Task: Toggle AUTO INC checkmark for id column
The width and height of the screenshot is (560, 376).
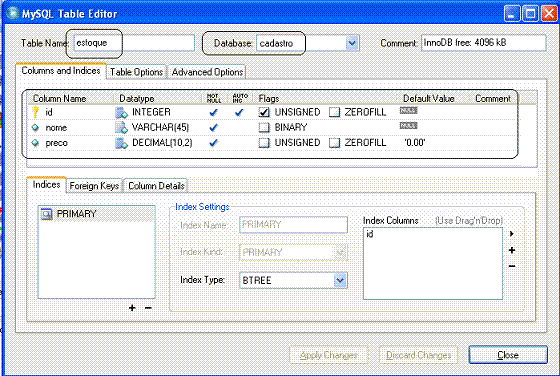Action: (239, 112)
